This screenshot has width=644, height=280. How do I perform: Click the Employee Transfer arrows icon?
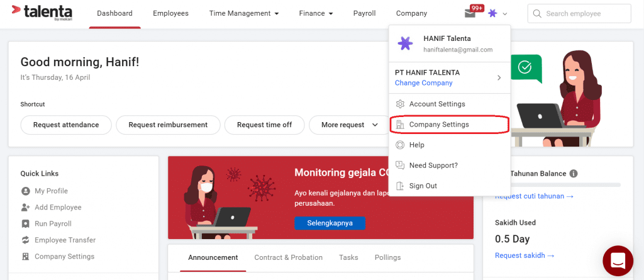coord(25,240)
